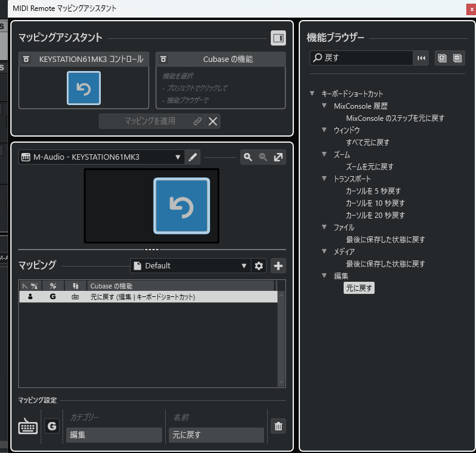Zoom out on the controller surface
This screenshot has width=476, height=453.
[x=263, y=157]
